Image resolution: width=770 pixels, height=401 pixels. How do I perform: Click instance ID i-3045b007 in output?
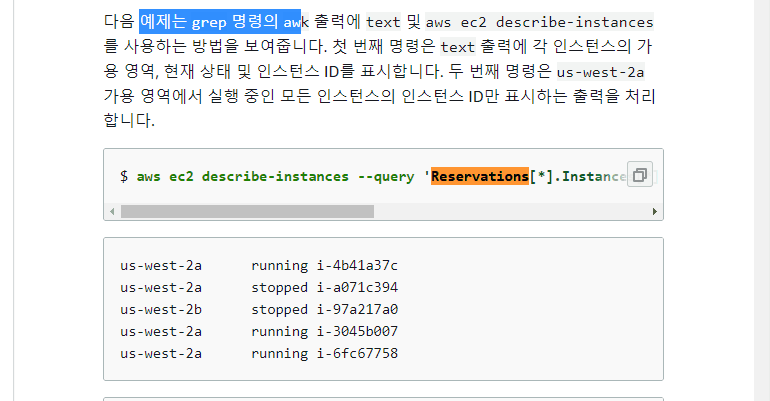click(358, 332)
